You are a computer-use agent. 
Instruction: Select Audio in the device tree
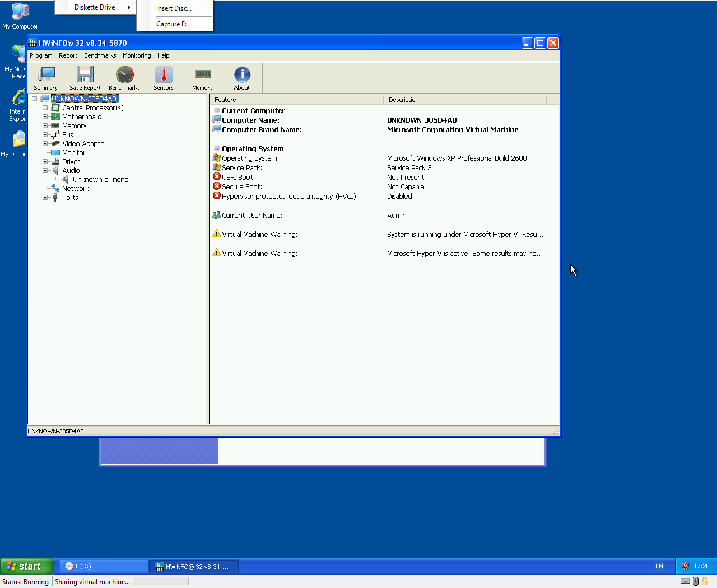pyautogui.click(x=71, y=171)
